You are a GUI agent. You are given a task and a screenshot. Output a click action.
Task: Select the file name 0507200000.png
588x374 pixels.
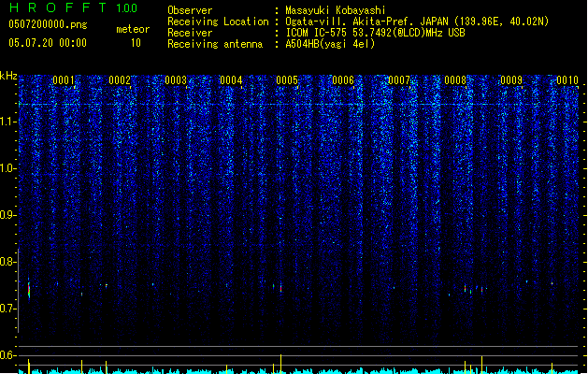click(x=48, y=24)
